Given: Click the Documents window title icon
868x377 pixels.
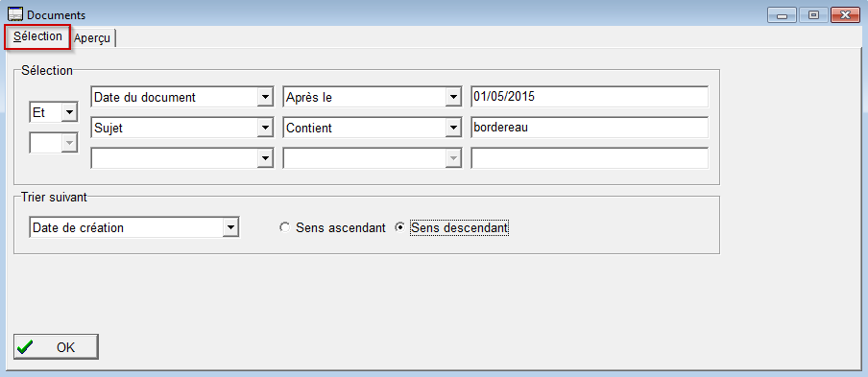Looking at the screenshot, I should (14, 15).
